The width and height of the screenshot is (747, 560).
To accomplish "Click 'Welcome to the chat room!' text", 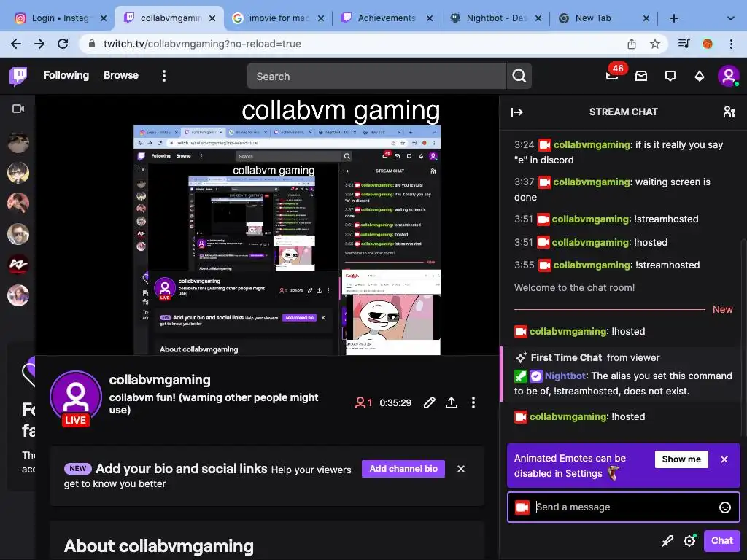I will (574, 287).
